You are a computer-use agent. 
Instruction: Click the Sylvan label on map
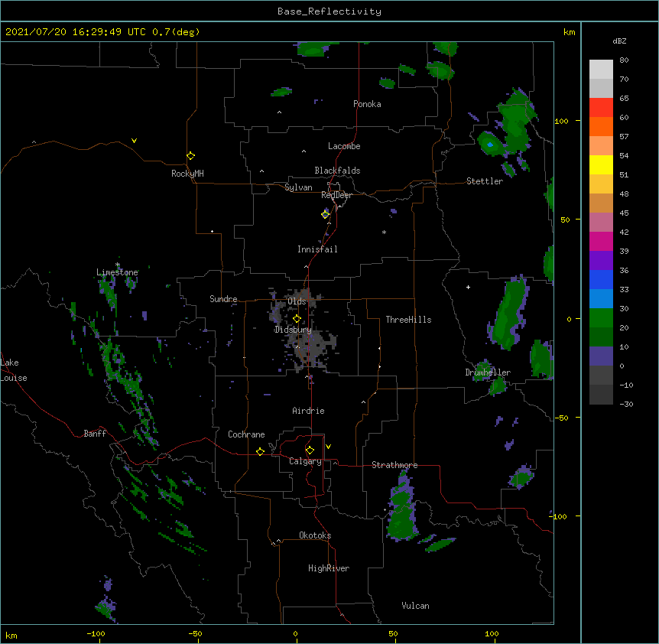click(298, 187)
